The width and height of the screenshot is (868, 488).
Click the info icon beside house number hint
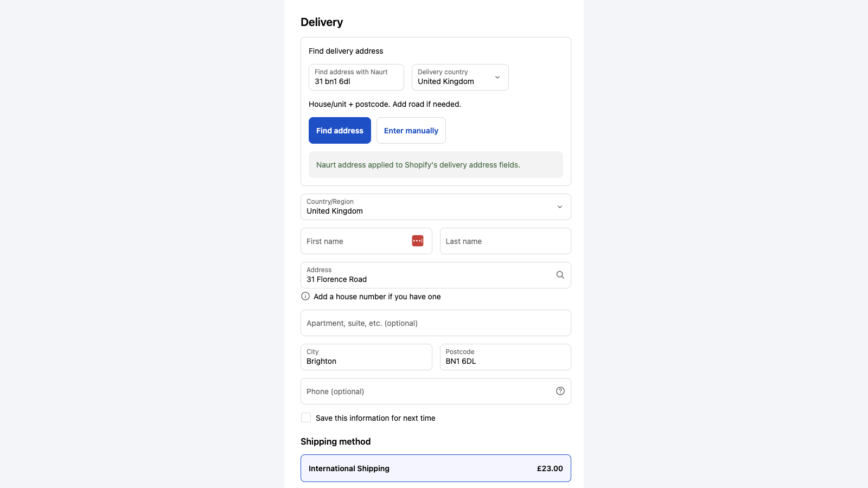point(305,296)
